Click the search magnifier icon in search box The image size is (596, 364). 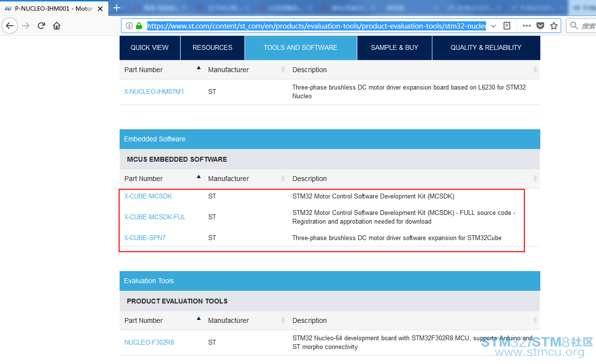point(574,26)
